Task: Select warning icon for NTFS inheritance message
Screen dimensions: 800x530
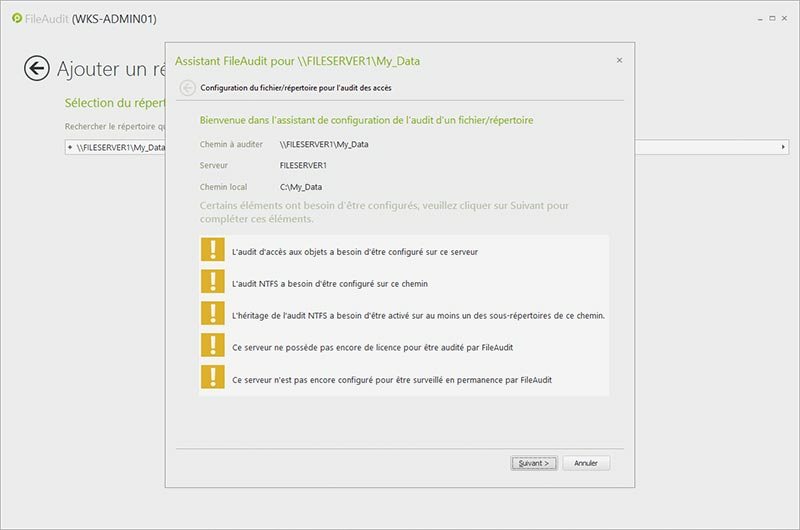Action: pos(212,314)
